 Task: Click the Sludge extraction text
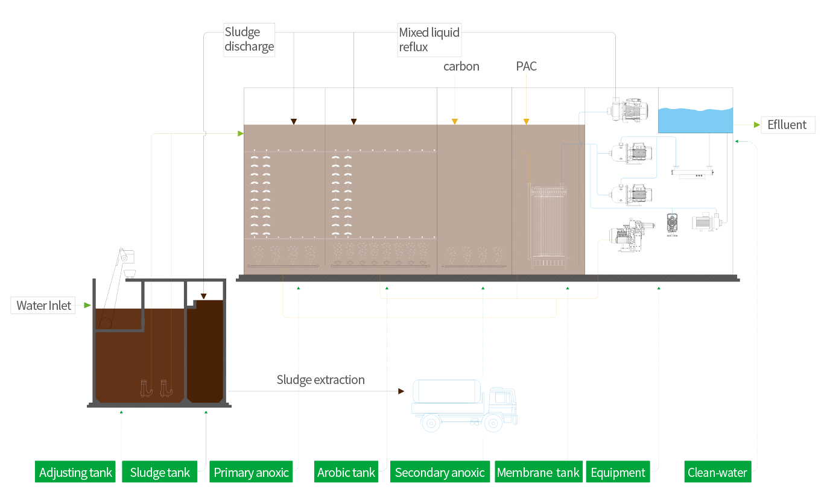321,380
